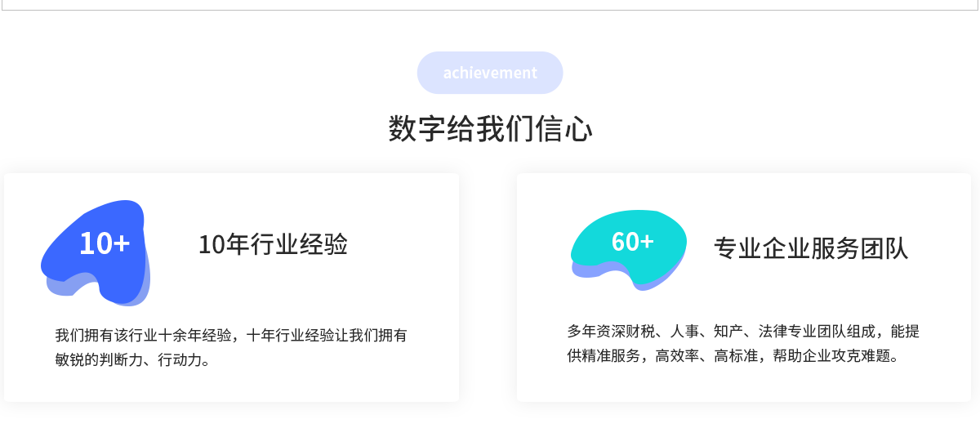Select the white "60+" number text
The image size is (980, 437).
point(633,242)
